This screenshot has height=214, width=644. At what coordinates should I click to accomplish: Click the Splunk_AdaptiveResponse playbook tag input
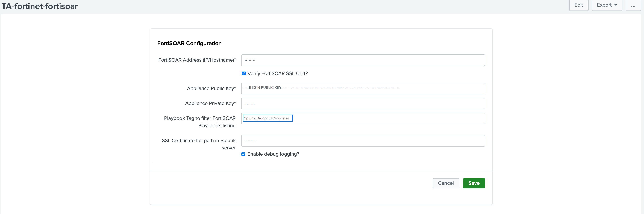267,118
